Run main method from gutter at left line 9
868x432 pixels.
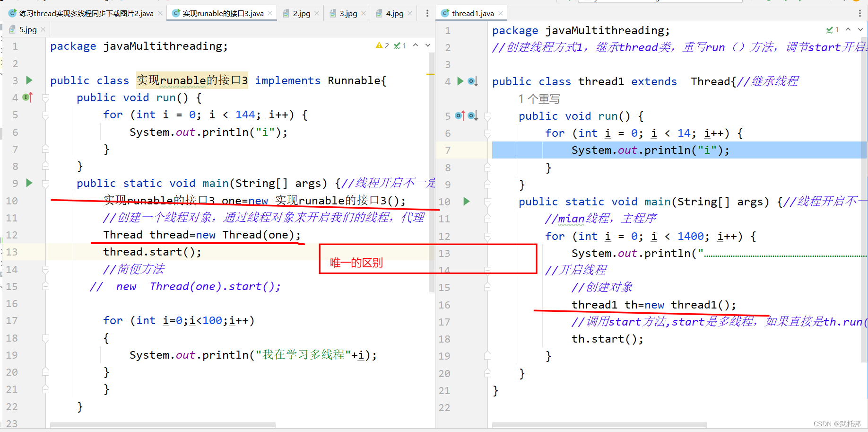(29, 183)
